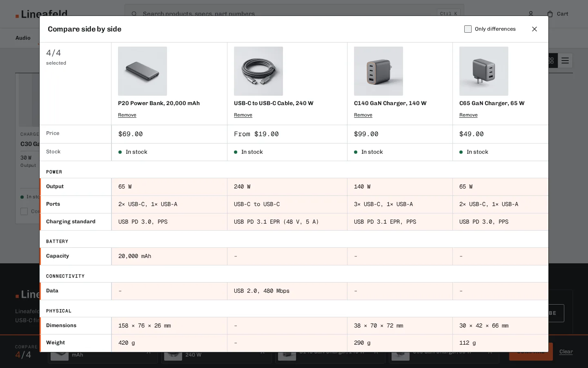This screenshot has width=588, height=368.
Task: Click the C140 GaN Charger, 140 W title
Action: coord(390,103)
